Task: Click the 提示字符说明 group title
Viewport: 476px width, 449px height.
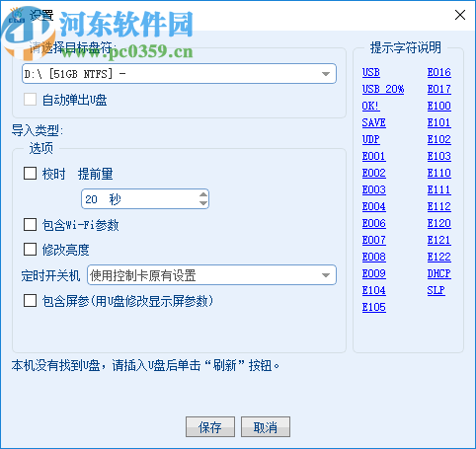Action: click(406, 47)
